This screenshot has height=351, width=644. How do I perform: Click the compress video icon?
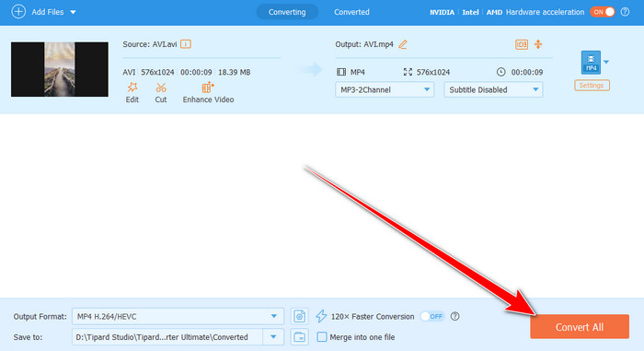click(x=538, y=44)
